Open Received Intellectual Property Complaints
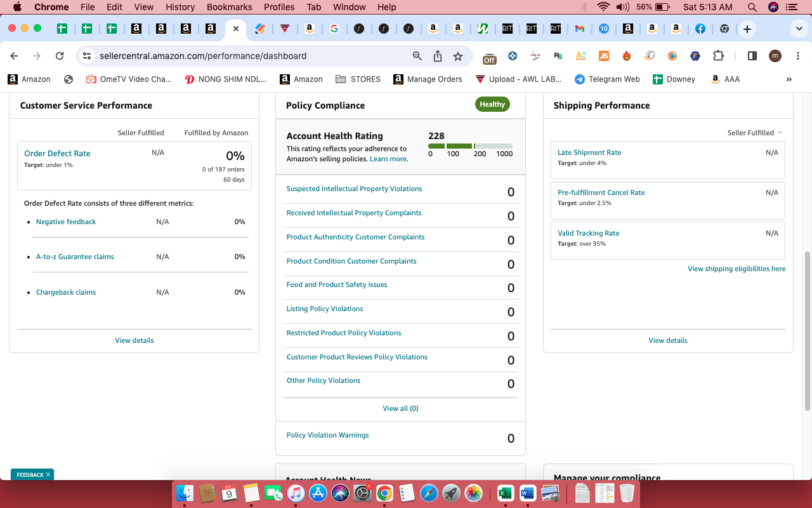 pos(354,213)
